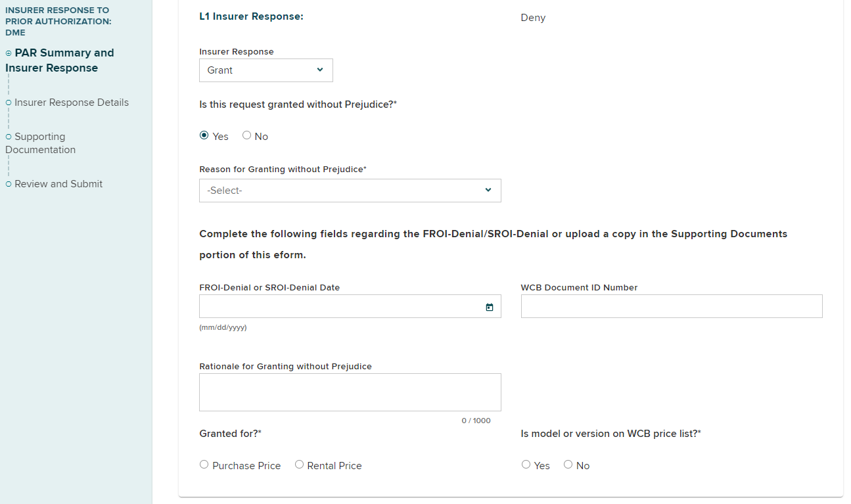Choose Rental Price radio option

pos(299,465)
